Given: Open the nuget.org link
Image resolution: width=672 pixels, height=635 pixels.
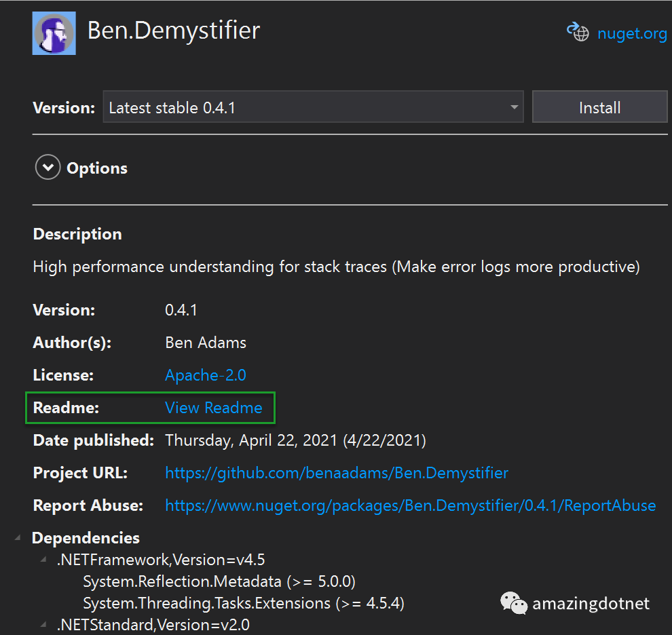Looking at the screenshot, I should [632, 33].
